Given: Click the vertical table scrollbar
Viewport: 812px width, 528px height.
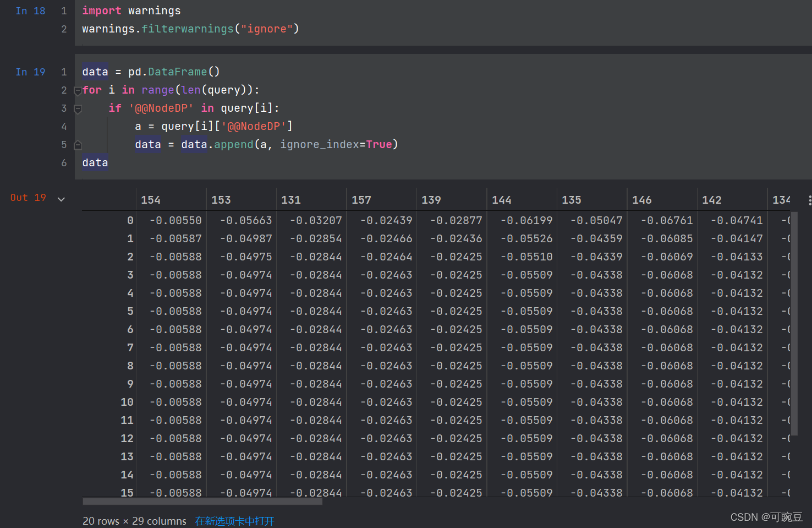Looking at the screenshot, I should [794, 324].
